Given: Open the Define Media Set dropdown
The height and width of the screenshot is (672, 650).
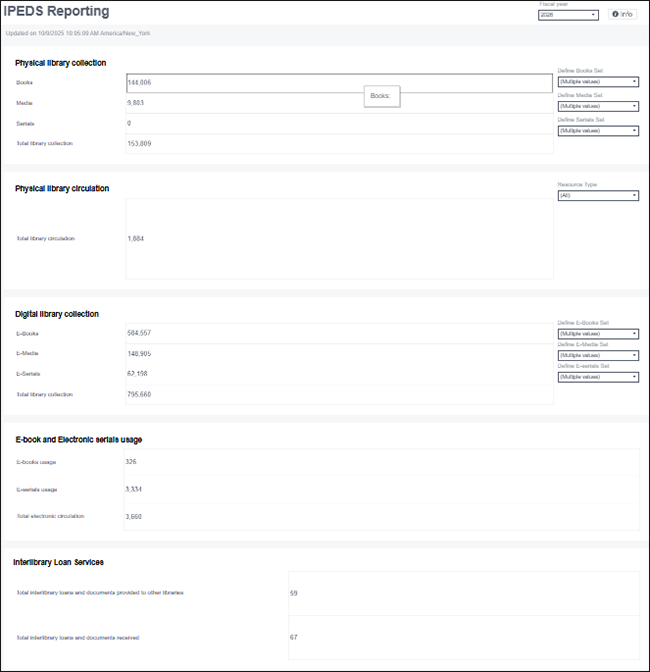Looking at the screenshot, I should coord(598,106).
